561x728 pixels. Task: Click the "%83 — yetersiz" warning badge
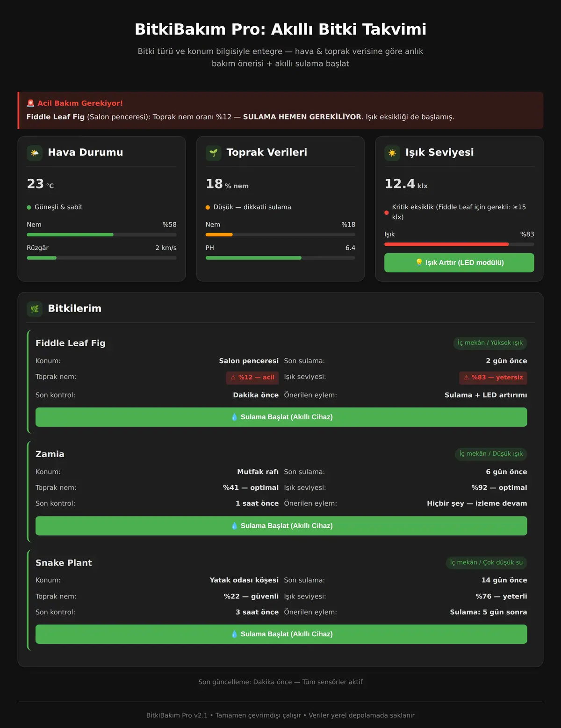click(x=493, y=378)
